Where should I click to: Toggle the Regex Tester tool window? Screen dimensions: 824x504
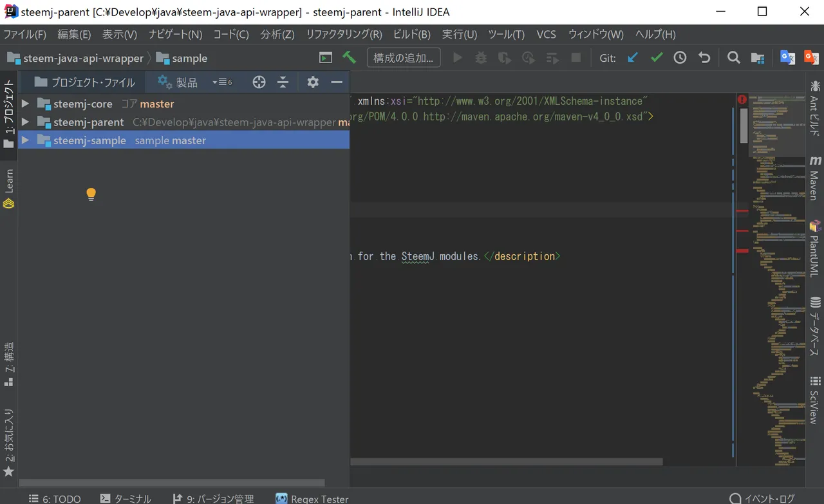(x=312, y=498)
